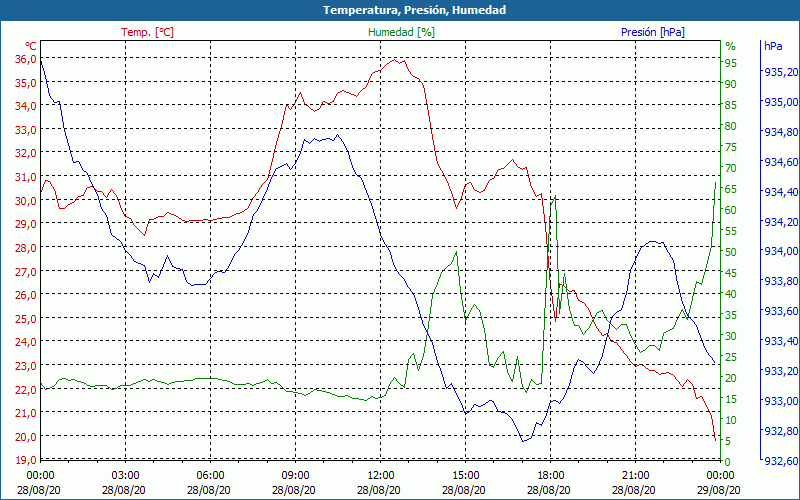The height and width of the screenshot is (500, 800).
Task: Click pressure axis value '934,80'
Action: (x=781, y=132)
